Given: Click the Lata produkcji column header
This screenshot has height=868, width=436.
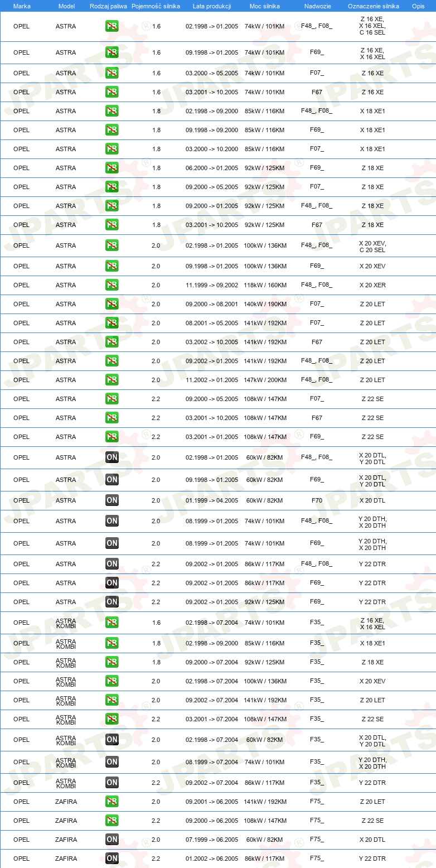Looking at the screenshot, I should tap(212, 6).
